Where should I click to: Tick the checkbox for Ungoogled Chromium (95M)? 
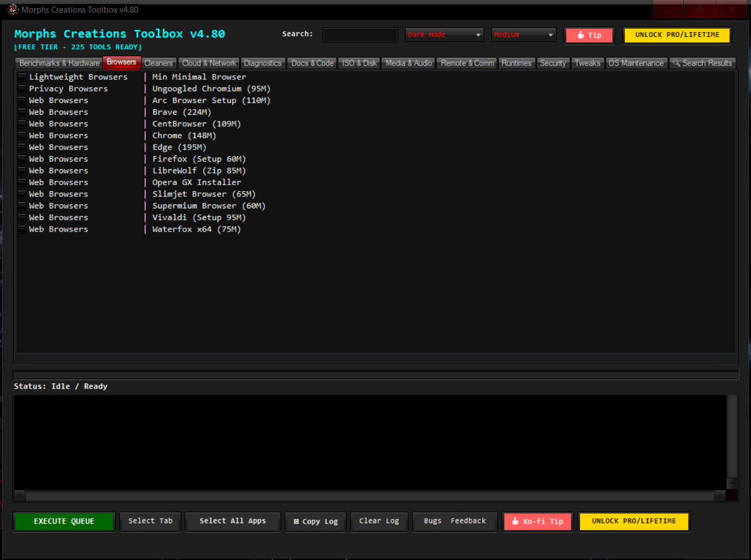[x=22, y=88]
